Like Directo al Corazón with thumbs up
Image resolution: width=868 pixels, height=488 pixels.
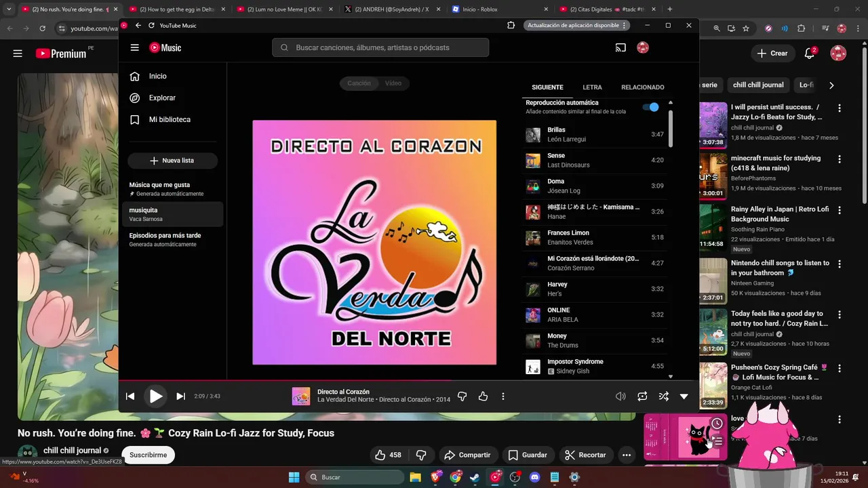[483, 396]
